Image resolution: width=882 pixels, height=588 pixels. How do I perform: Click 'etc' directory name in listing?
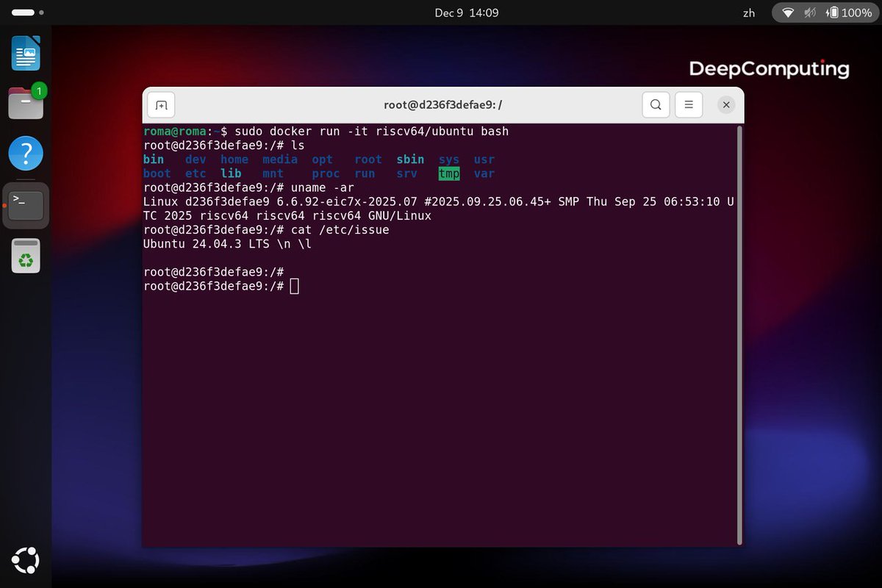(x=196, y=173)
